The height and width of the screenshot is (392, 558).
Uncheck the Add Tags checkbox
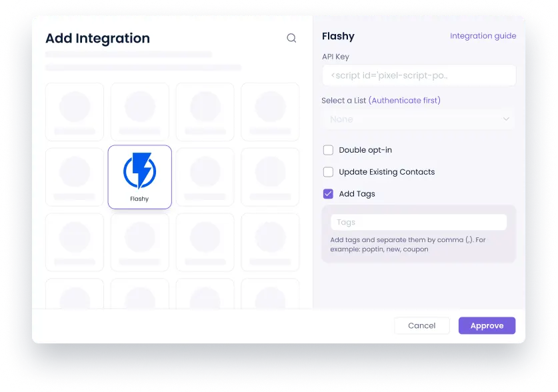pyautogui.click(x=328, y=194)
